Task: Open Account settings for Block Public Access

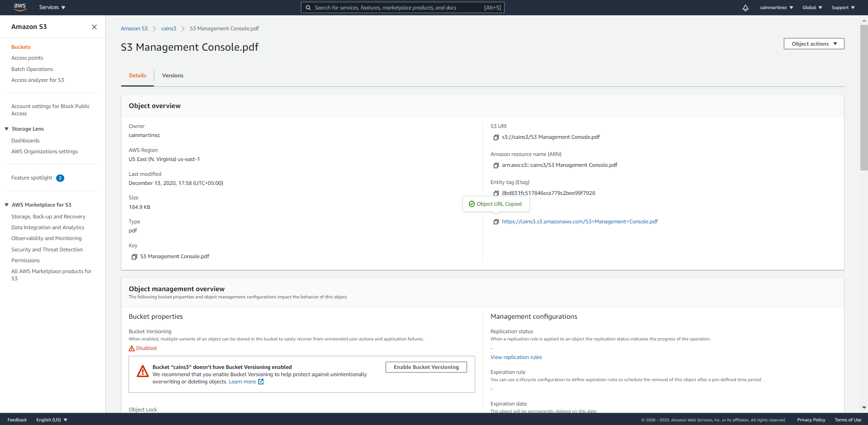Action: [x=50, y=110]
